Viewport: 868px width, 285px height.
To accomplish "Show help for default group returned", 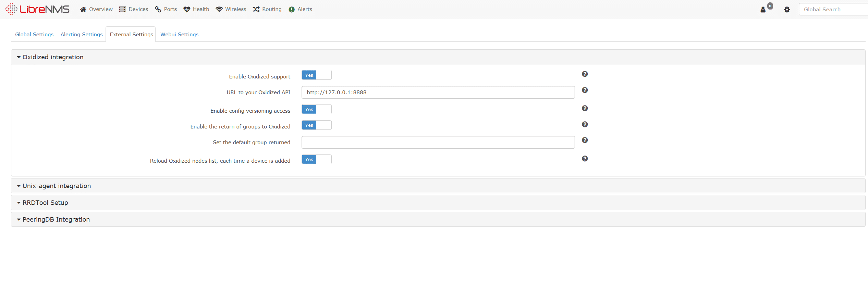I will (x=585, y=140).
